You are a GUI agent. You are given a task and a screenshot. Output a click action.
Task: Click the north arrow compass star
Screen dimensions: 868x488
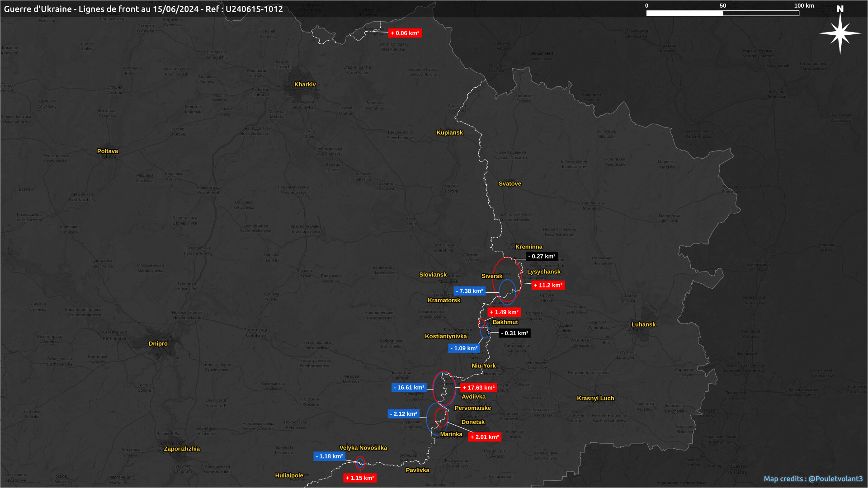(x=840, y=33)
